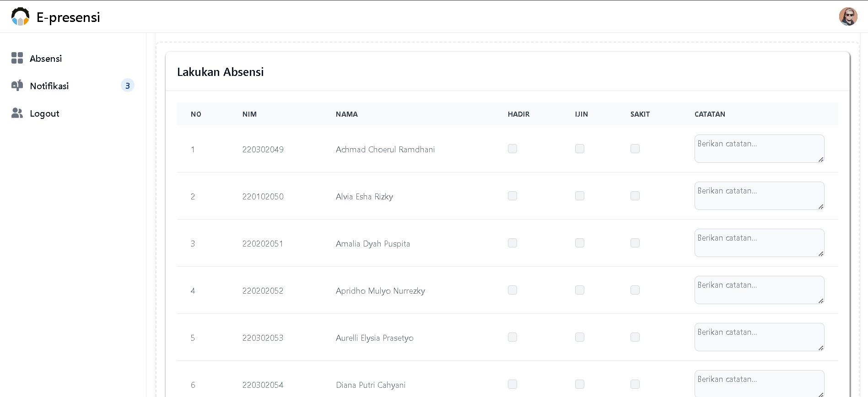
Task: Click the Absensi grid icon
Action: 17,58
